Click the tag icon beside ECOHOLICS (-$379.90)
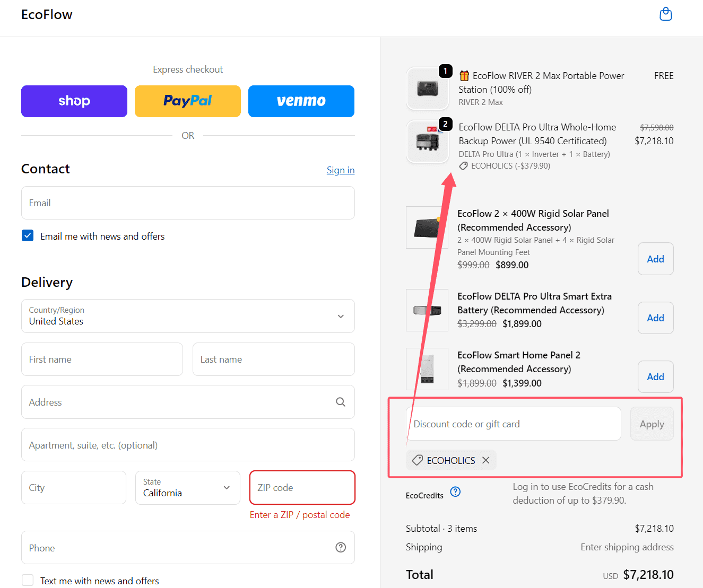 [463, 166]
